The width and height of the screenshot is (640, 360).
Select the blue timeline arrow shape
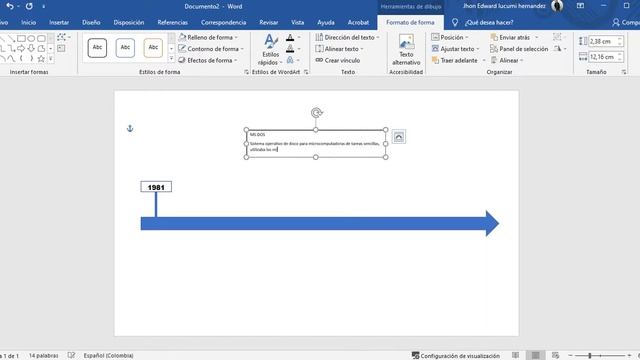[x=320, y=223]
